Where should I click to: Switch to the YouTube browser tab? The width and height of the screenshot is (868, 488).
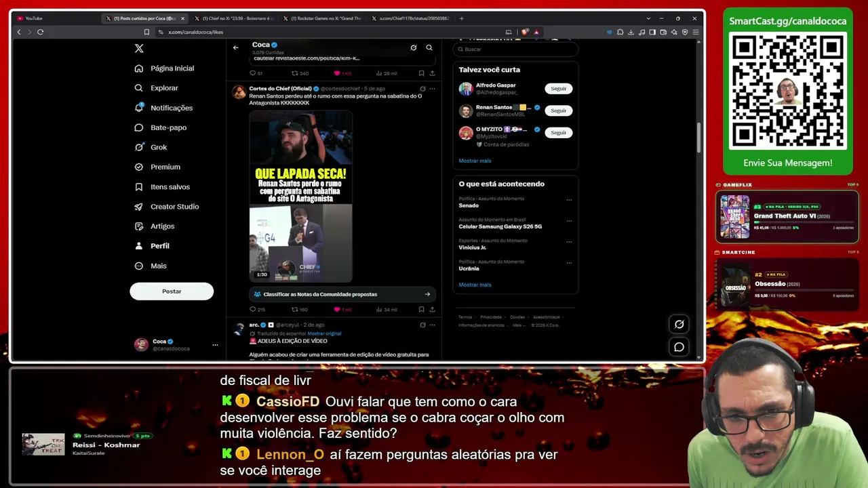click(x=56, y=18)
